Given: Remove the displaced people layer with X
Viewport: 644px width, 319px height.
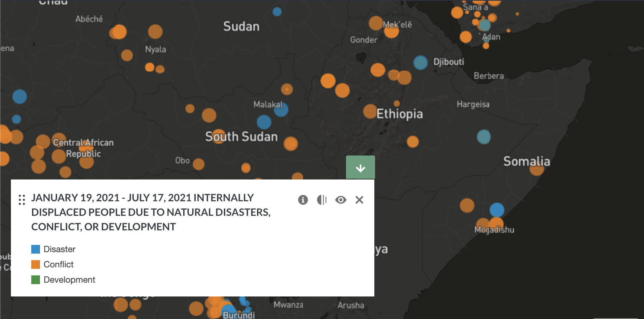Looking at the screenshot, I should 359,200.
